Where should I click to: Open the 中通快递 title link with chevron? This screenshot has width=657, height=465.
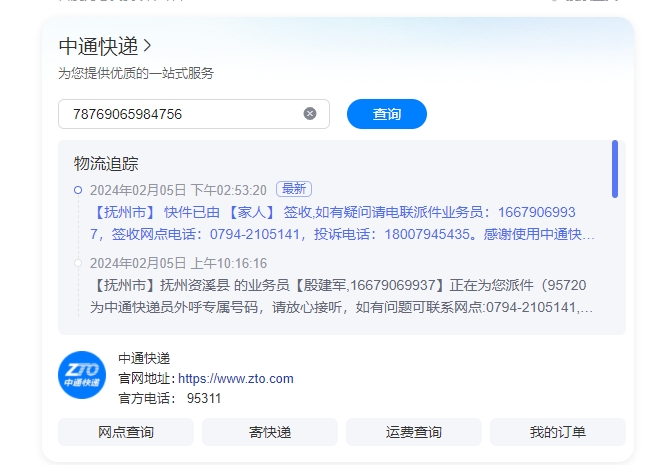[105, 46]
